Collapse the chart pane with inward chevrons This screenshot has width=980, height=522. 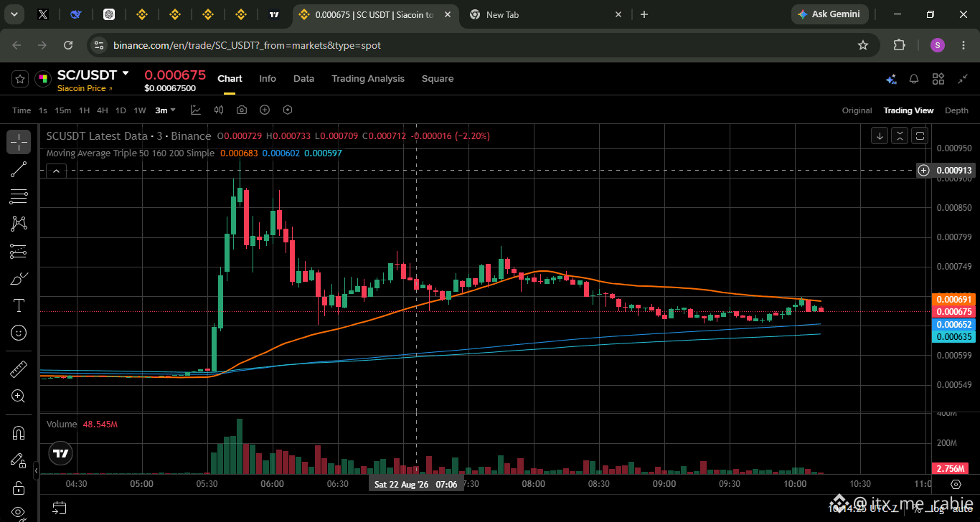[900, 136]
